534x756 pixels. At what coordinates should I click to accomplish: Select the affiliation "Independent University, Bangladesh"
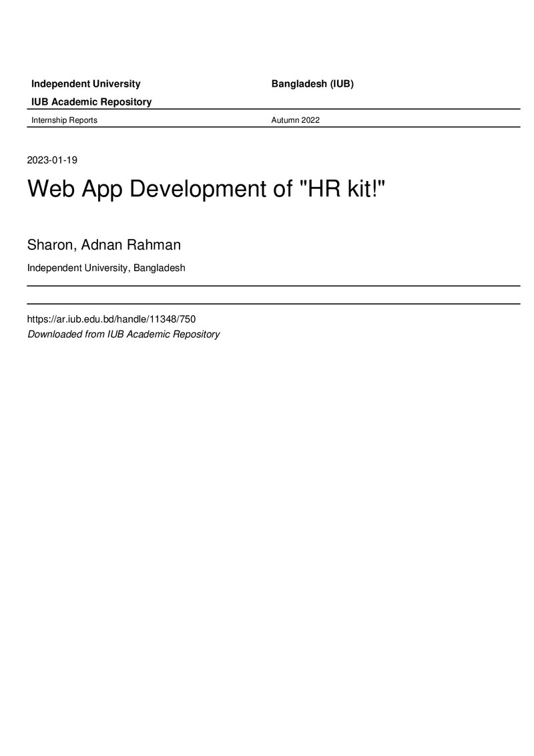pyautogui.click(x=106, y=268)
